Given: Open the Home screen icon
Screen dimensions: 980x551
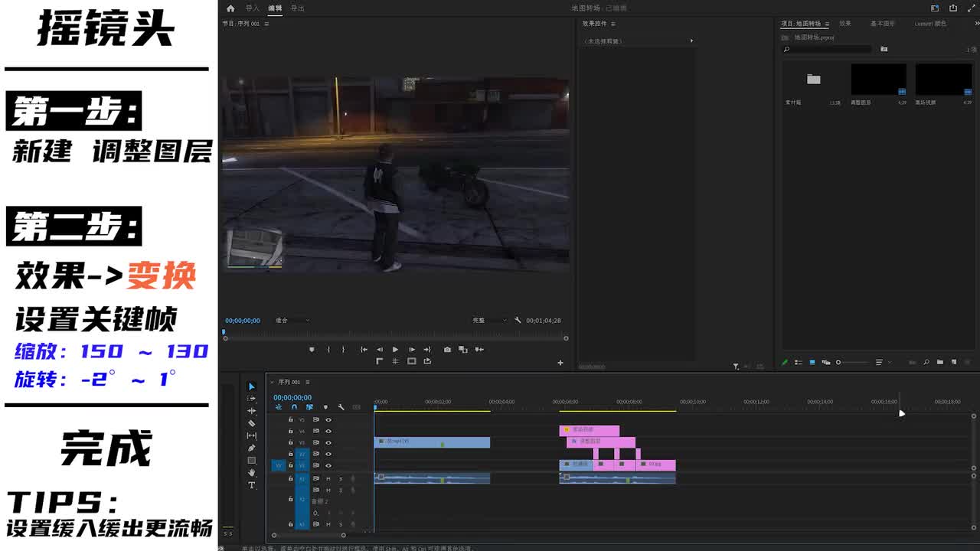Looking at the screenshot, I should [230, 8].
